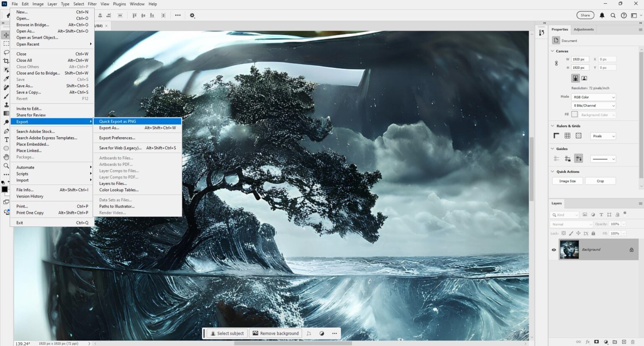The width and height of the screenshot is (644, 346).
Task: Select the Crop tool
Action: point(6,61)
